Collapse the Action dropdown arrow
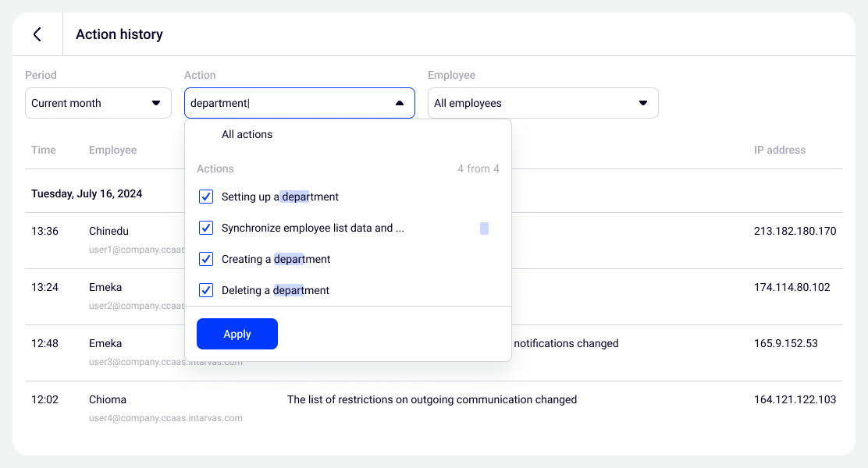The height and width of the screenshot is (468, 868). click(399, 103)
